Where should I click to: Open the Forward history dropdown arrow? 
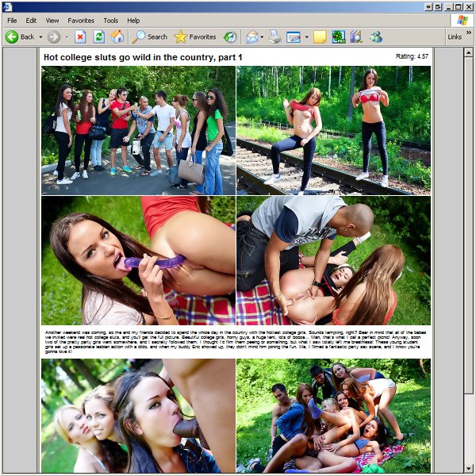click(67, 37)
